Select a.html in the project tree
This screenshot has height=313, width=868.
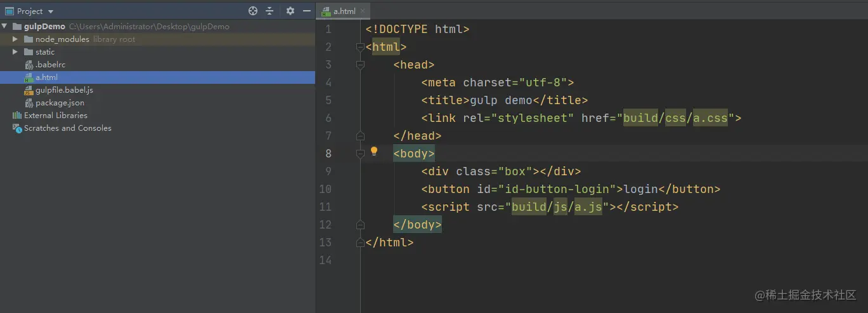coord(158,77)
